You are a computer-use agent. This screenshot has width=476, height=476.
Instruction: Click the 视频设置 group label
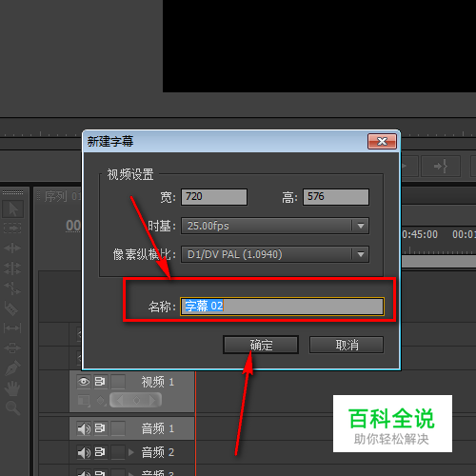(x=130, y=174)
